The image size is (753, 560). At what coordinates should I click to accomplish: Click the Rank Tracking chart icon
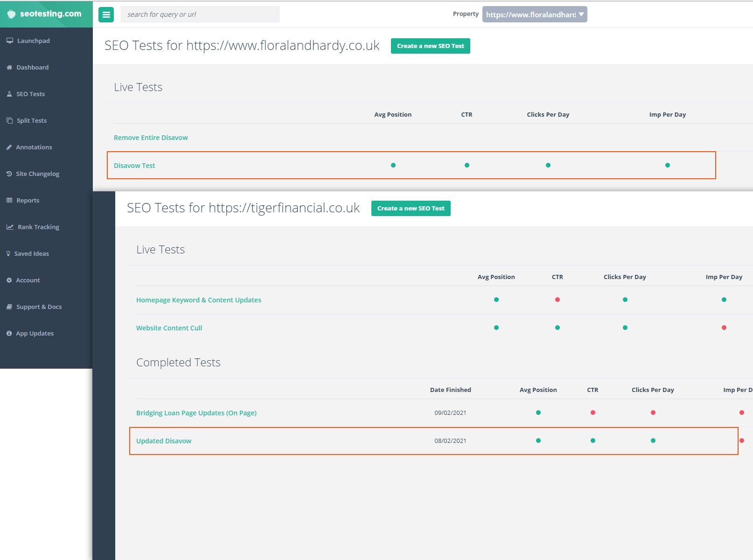10,227
